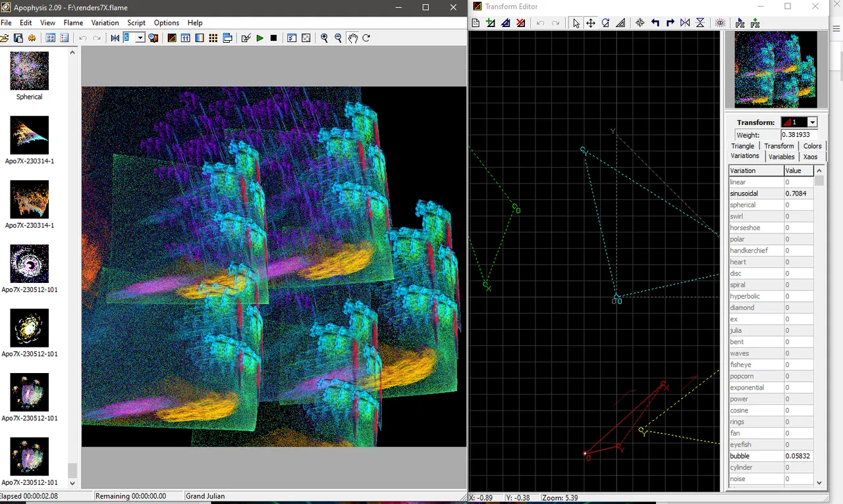Zoom in on the flame preview
Screen dimensions: 843x504
point(324,38)
